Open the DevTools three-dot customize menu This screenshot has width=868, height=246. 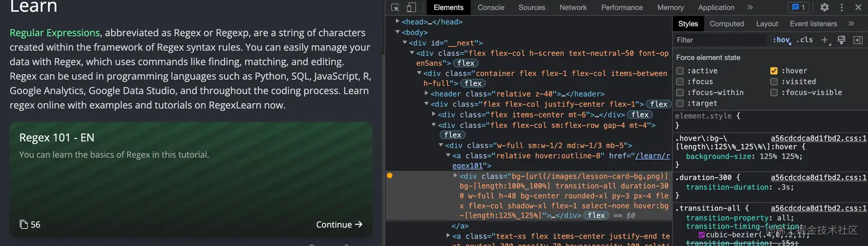coord(841,7)
